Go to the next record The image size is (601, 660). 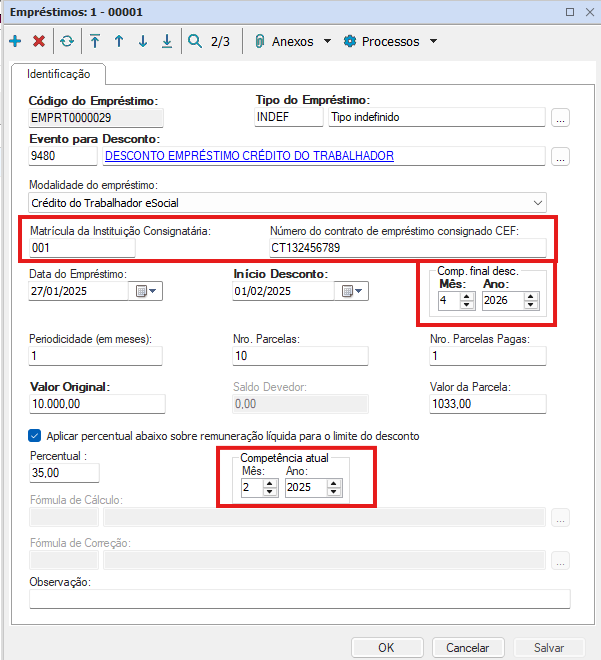143,42
